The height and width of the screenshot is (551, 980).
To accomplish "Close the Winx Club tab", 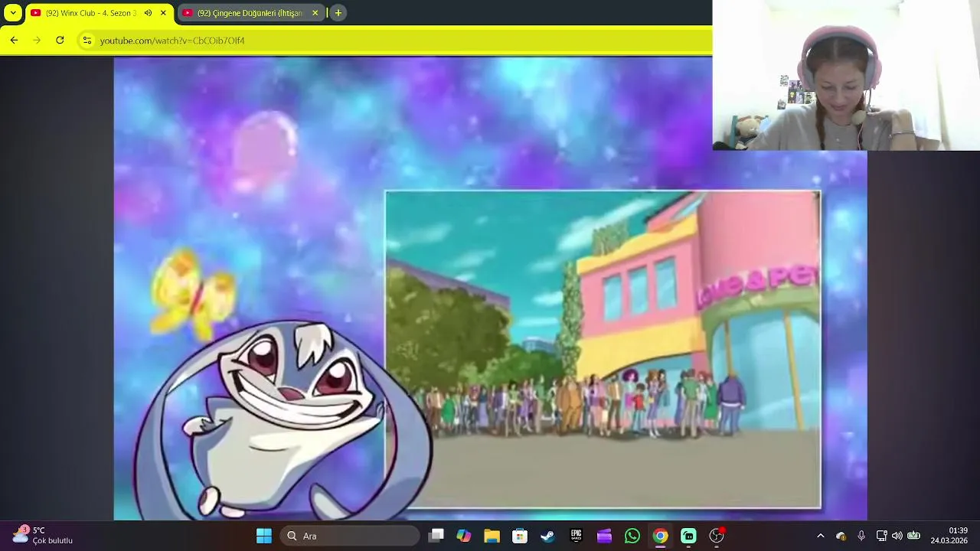I will 163,13.
